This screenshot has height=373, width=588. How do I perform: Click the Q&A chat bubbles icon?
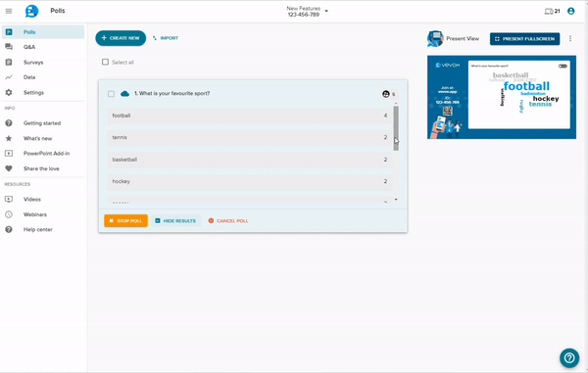9,47
